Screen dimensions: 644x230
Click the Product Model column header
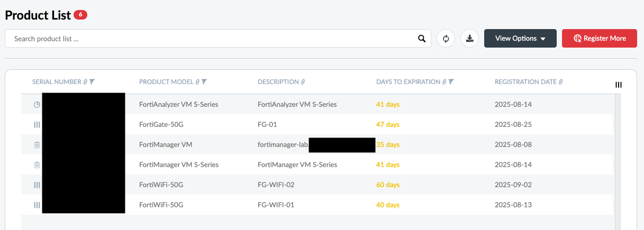(166, 82)
